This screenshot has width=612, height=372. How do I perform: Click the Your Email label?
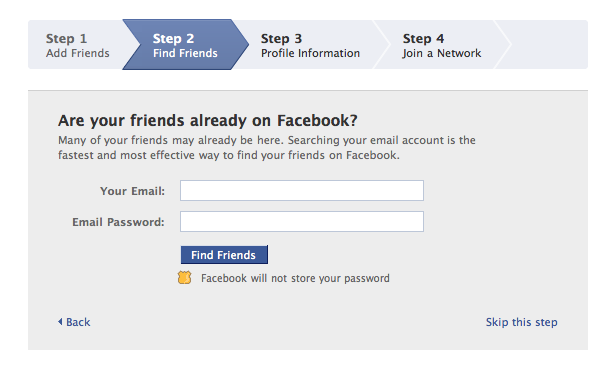pyautogui.click(x=132, y=191)
